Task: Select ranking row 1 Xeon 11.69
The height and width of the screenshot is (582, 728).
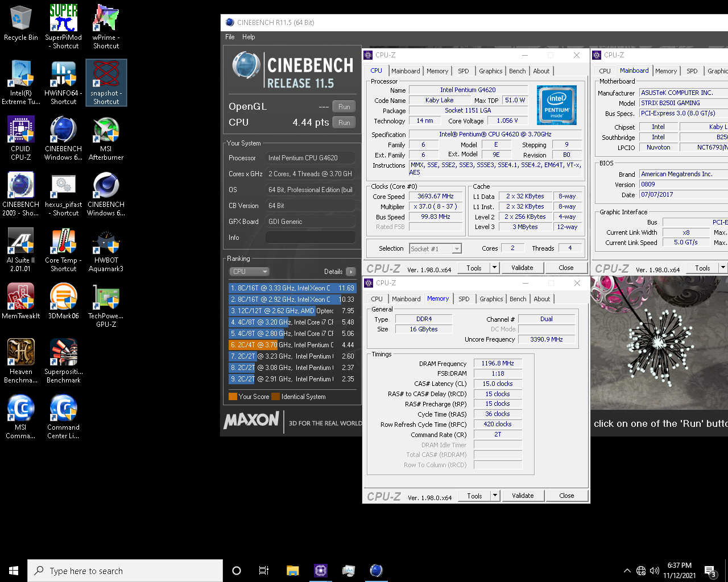Action: coord(292,288)
